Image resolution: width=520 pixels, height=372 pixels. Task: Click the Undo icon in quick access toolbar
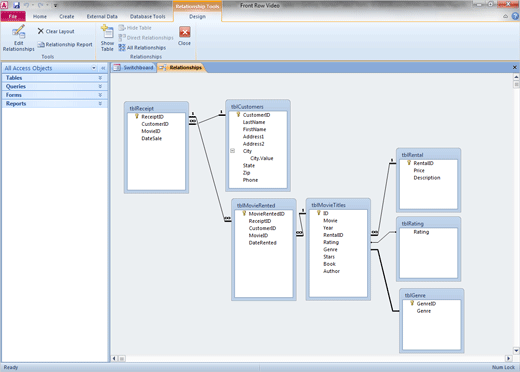point(27,5)
